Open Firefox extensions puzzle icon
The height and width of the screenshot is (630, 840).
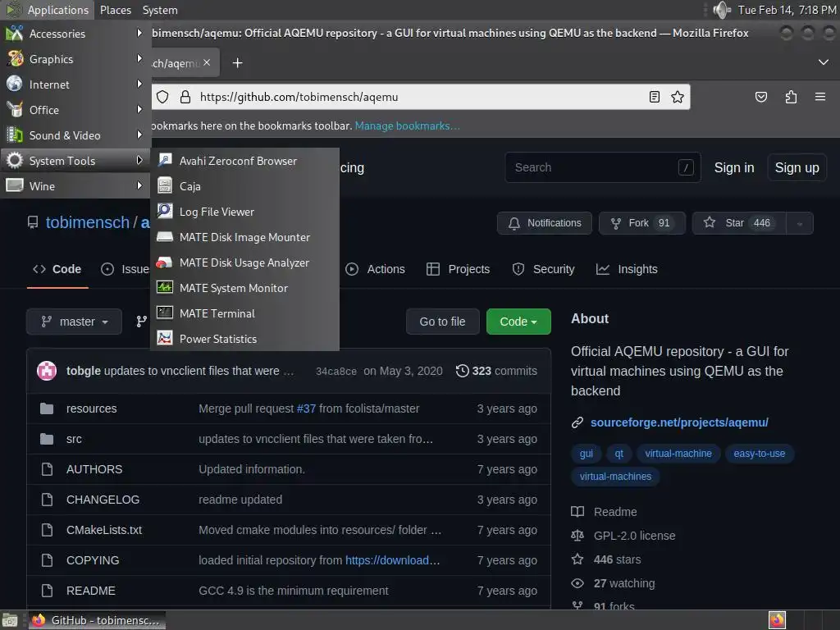pyautogui.click(x=791, y=97)
